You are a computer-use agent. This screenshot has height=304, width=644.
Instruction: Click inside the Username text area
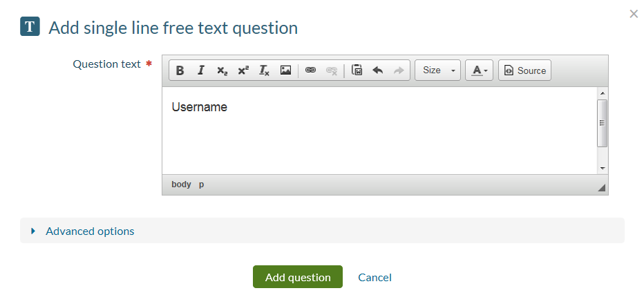(379, 131)
